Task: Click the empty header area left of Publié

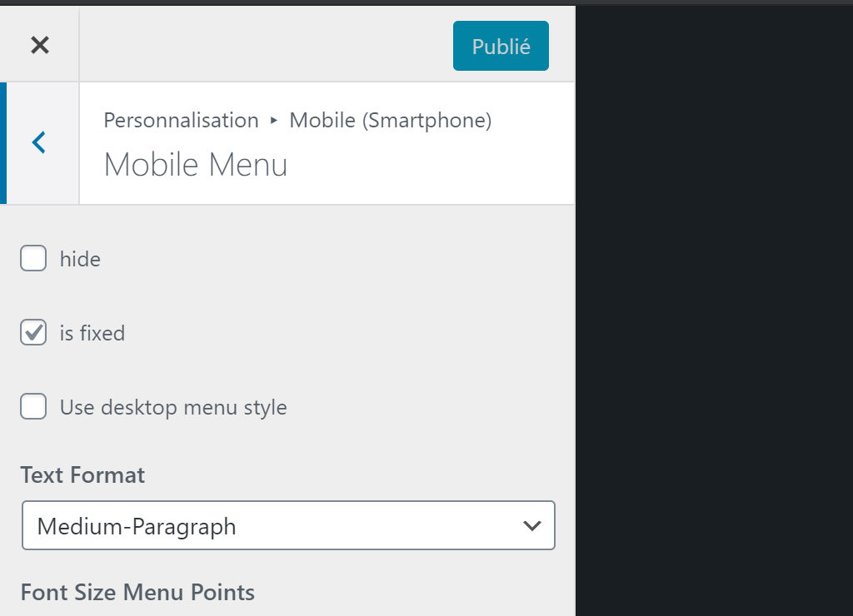Action: pos(267,46)
